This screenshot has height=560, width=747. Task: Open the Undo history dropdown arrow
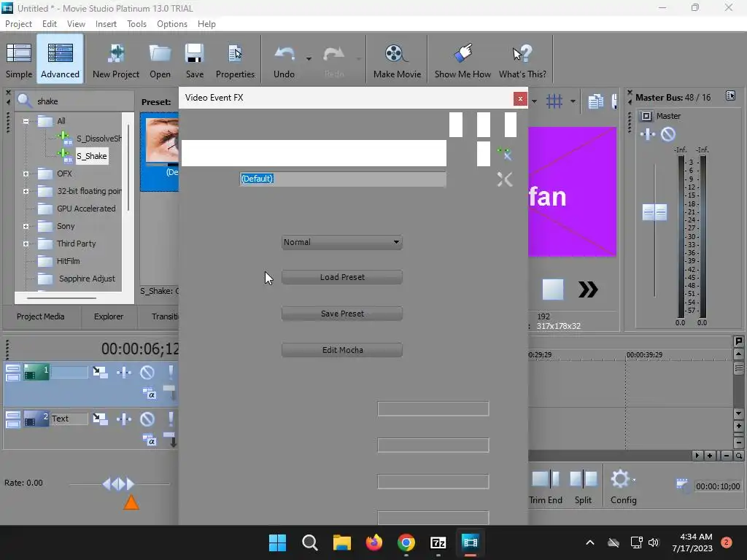click(309, 59)
